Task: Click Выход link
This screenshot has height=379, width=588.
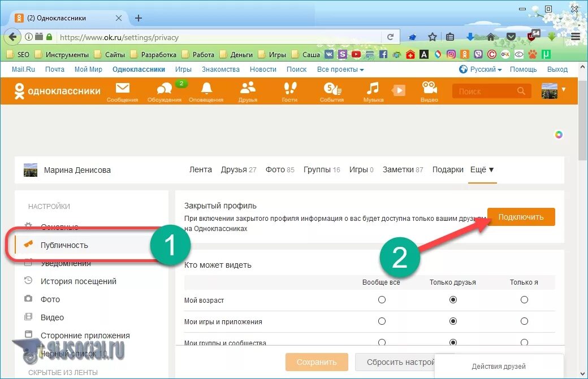Action: point(557,69)
